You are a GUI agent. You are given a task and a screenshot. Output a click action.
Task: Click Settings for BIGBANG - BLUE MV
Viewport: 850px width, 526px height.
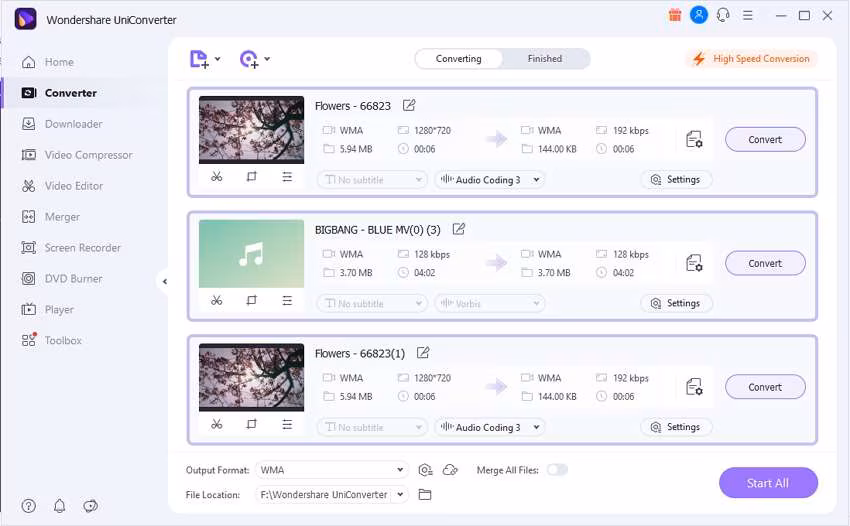(x=676, y=303)
